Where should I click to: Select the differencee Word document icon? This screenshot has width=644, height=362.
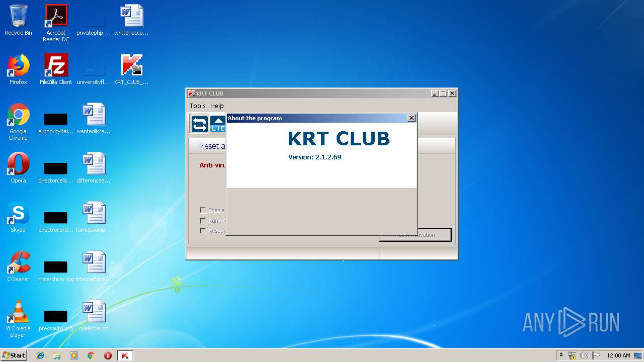tap(94, 168)
